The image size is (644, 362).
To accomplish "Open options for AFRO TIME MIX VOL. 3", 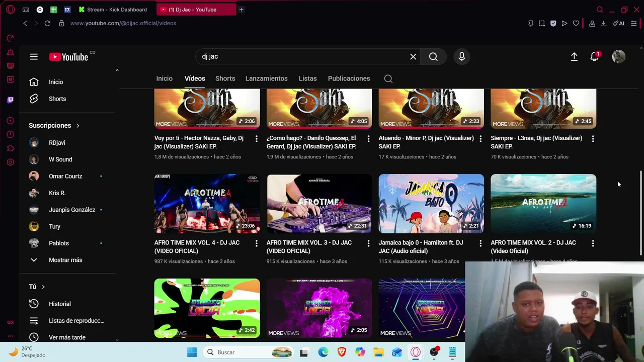I will click(x=368, y=243).
